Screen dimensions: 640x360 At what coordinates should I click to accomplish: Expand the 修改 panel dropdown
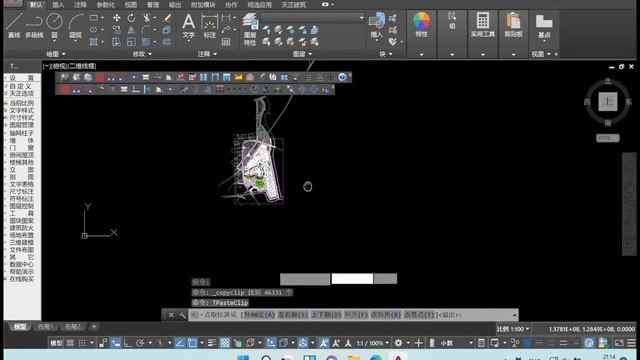[142, 54]
